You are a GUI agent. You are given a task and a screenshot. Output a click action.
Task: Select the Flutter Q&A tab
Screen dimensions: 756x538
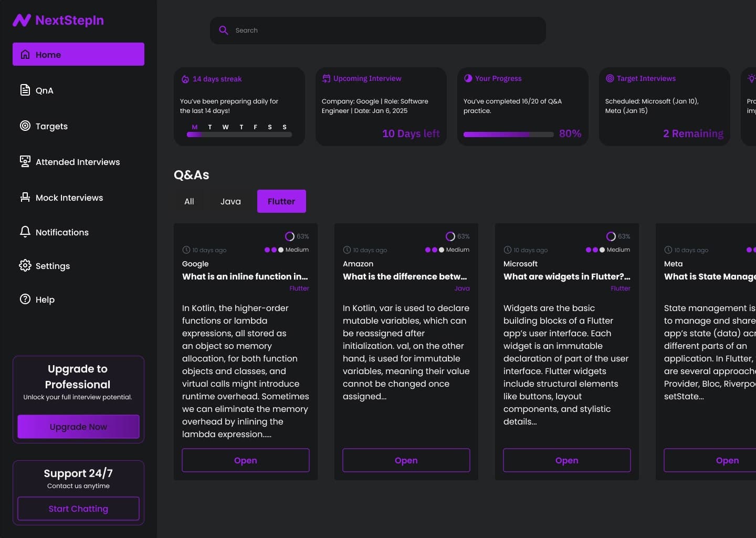coord(281,201)
